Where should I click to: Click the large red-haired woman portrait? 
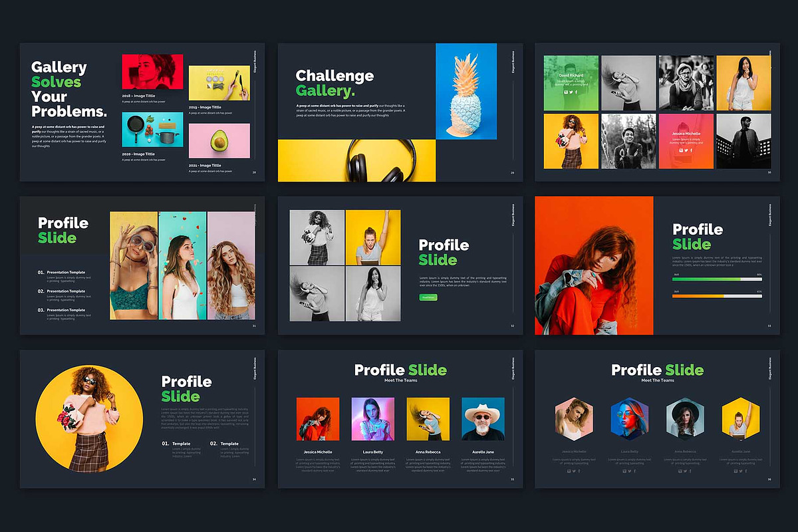[594, 265]
